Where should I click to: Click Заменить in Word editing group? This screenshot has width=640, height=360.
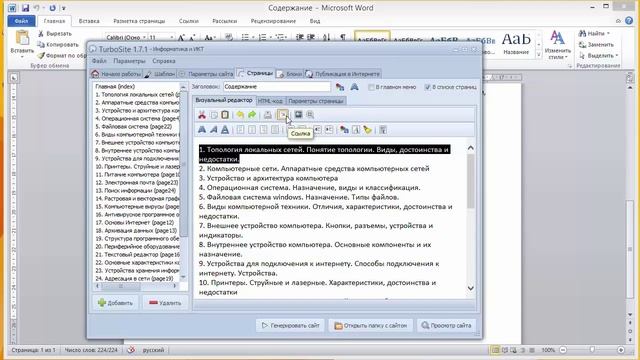click(x=596, y=44)
